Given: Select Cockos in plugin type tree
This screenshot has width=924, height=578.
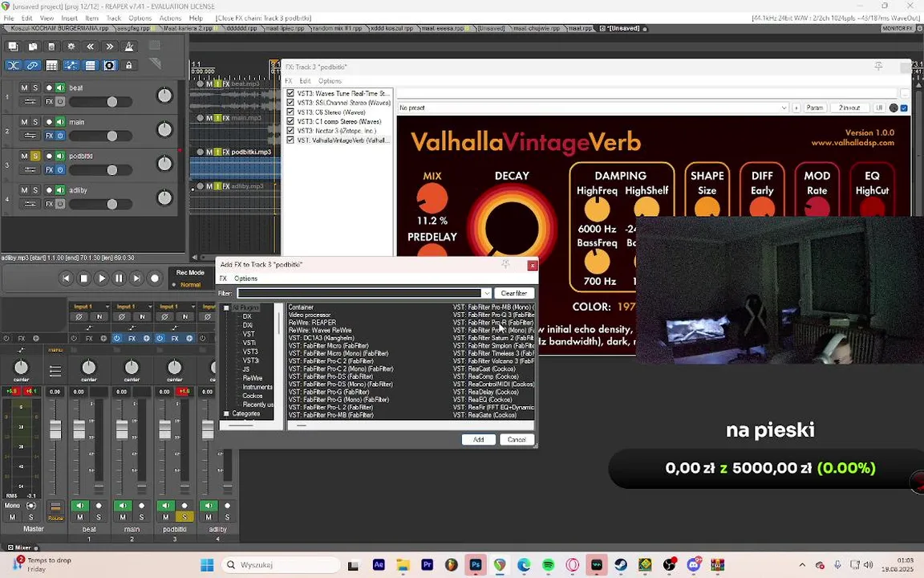Looking at the screenshot, I should pyautogui.click(x=252, y=396).
